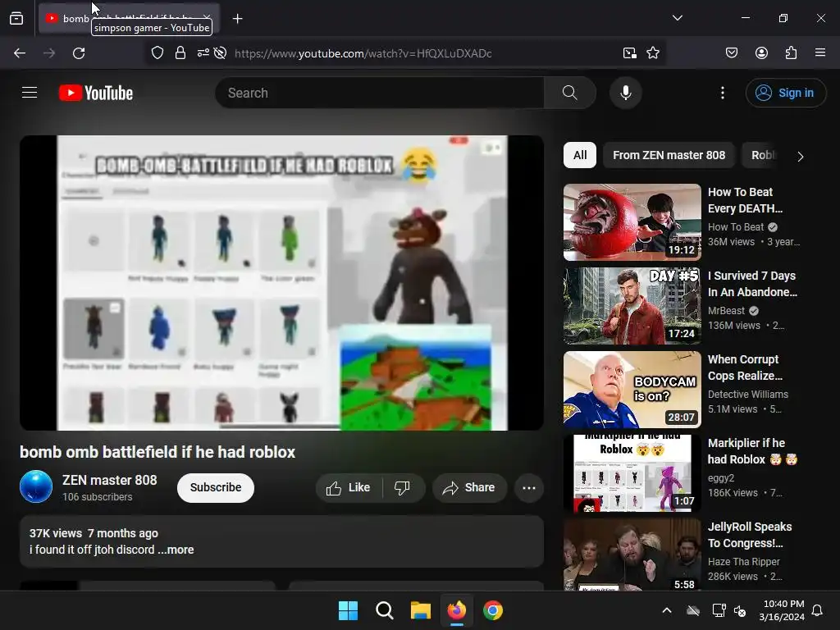Launch picture-in-picture from address bar
The width and height of the screenshot is (840, 630).
pos(629,53)
